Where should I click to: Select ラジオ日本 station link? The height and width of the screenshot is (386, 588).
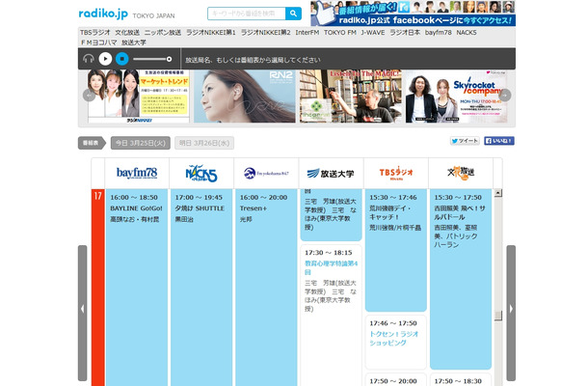tap(405, 33)
